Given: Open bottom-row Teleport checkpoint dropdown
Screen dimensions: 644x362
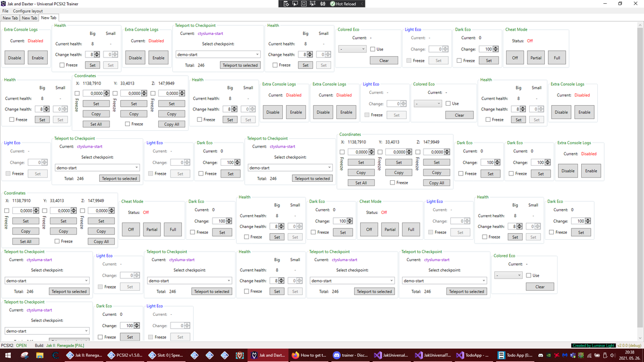Looking at the screenshot, I should (47, 331).
